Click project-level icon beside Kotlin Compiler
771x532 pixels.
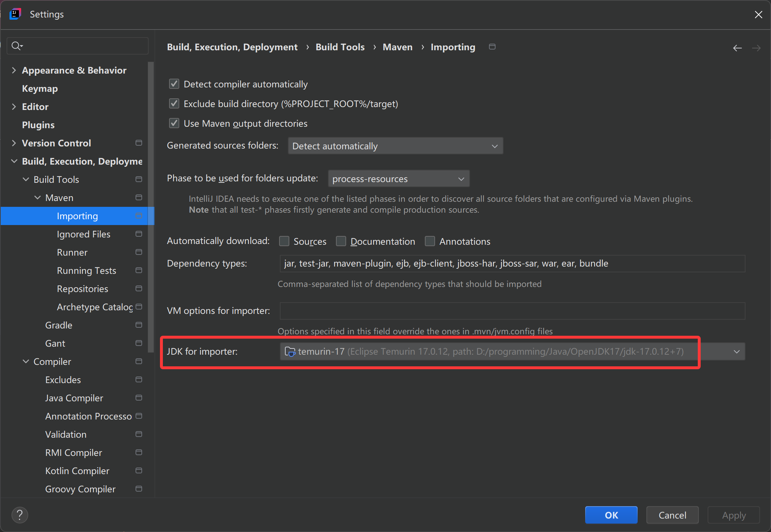pyautogui.click(x=139, y=470)
